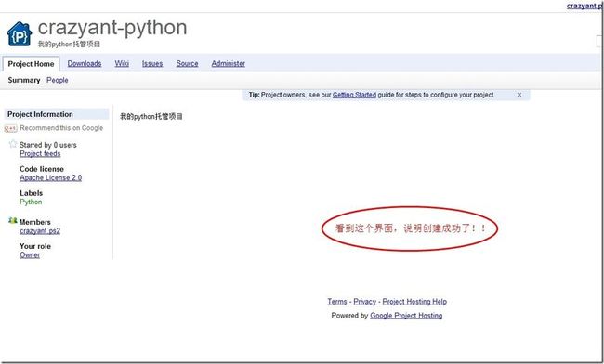Click the Members people icon

[x=13, y=221]
